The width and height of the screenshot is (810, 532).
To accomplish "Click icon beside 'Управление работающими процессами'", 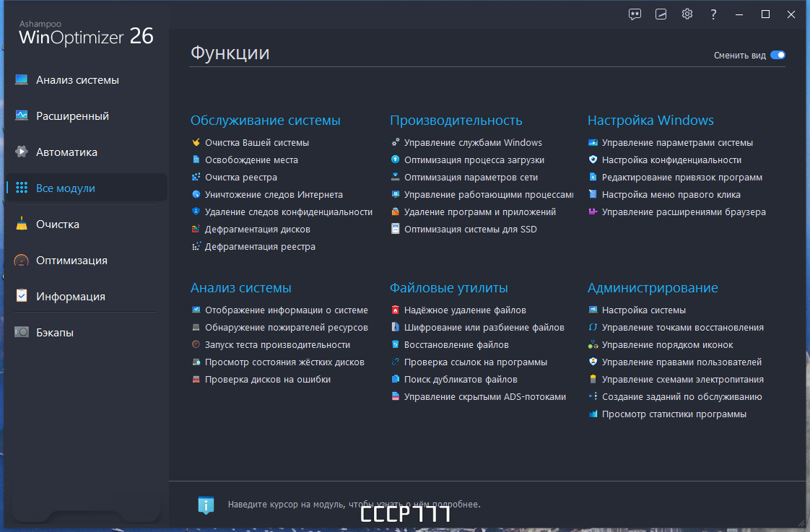I will [395, 195].
